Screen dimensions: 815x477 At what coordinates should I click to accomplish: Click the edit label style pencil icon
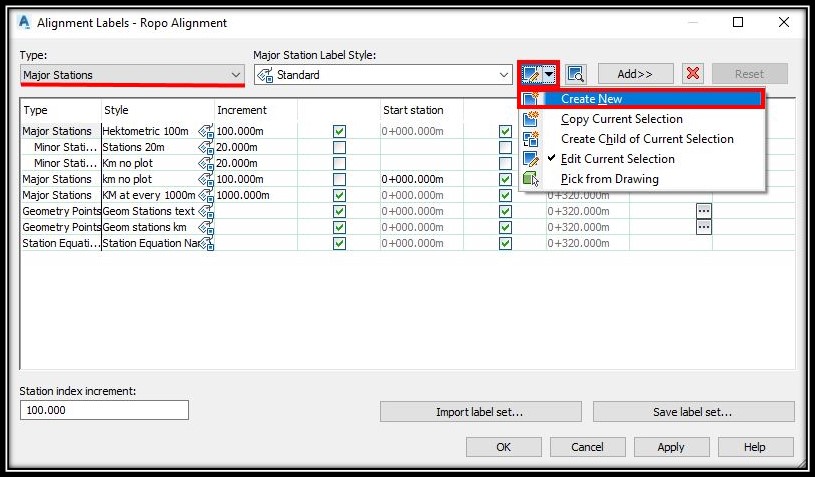coord(531,74)
